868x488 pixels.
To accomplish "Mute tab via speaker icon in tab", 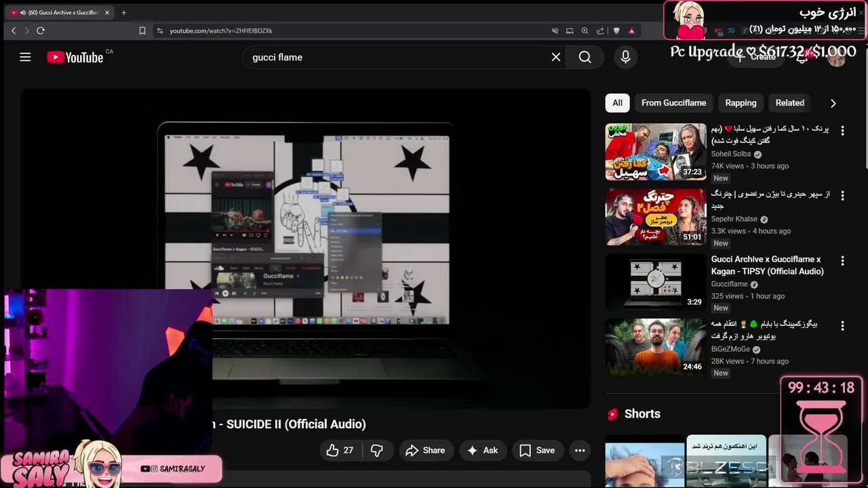I will coord(23,12).
